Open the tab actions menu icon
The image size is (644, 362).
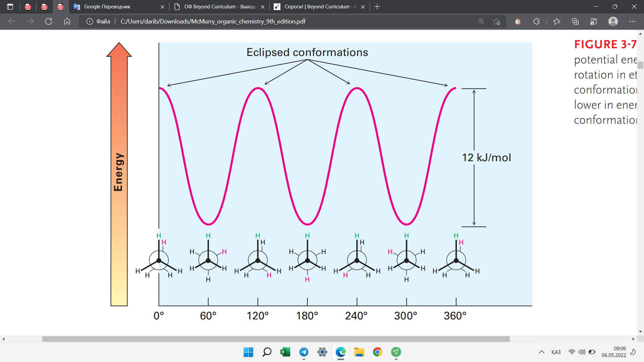pos(10,7)
